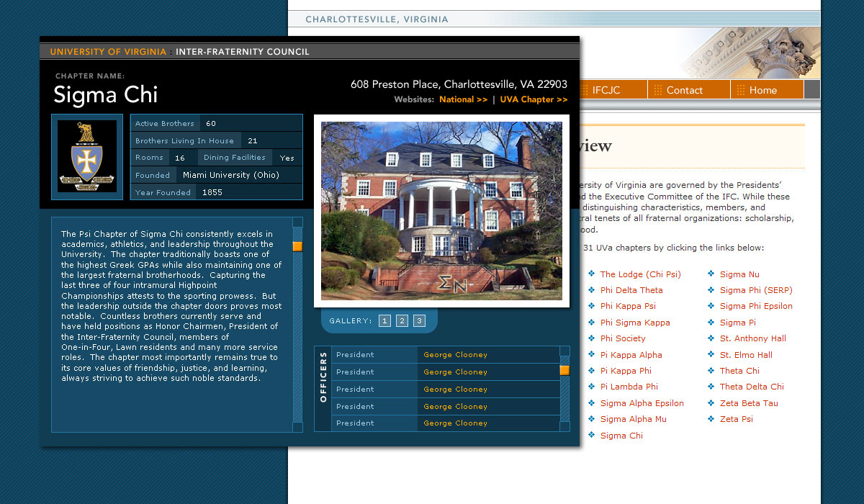Viewport: 864px width, 504px height.
Task: Open the Pi Kappa Alpha chapter link
Action: 631,355
